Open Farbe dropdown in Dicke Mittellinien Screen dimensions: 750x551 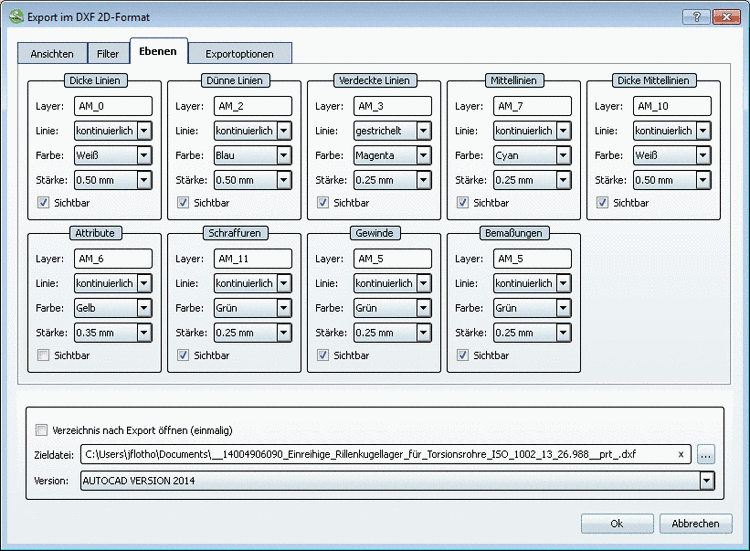coord(672,155)
